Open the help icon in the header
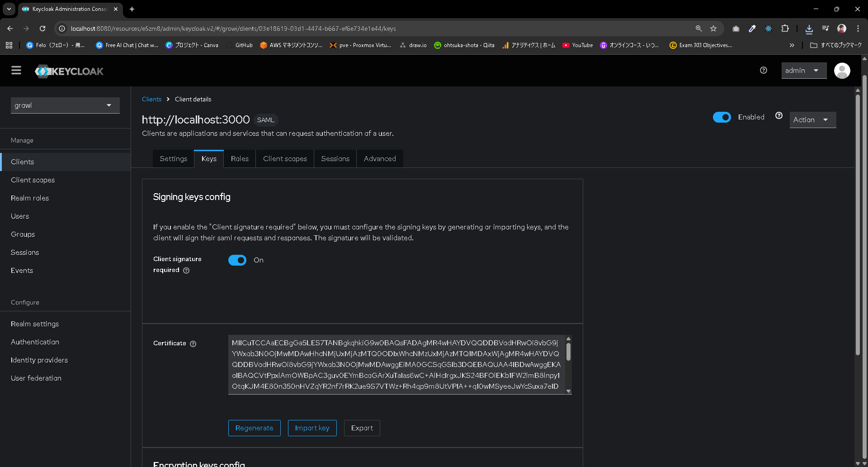The image size is (868, 467). pyautogui.click(x=764, y=70)
